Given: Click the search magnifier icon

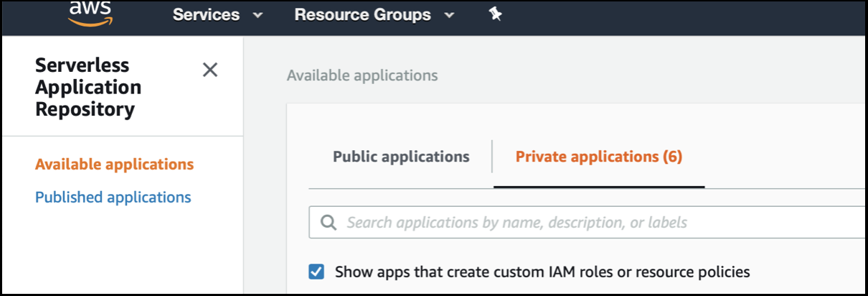Looking at the screenshot, I should pos(329,223).
